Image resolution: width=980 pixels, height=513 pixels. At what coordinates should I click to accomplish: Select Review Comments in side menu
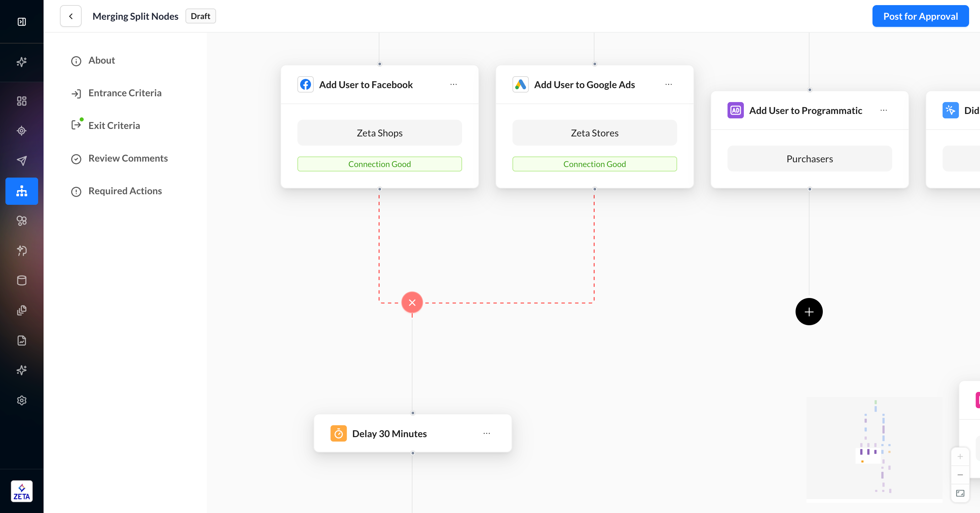[128, 159]
